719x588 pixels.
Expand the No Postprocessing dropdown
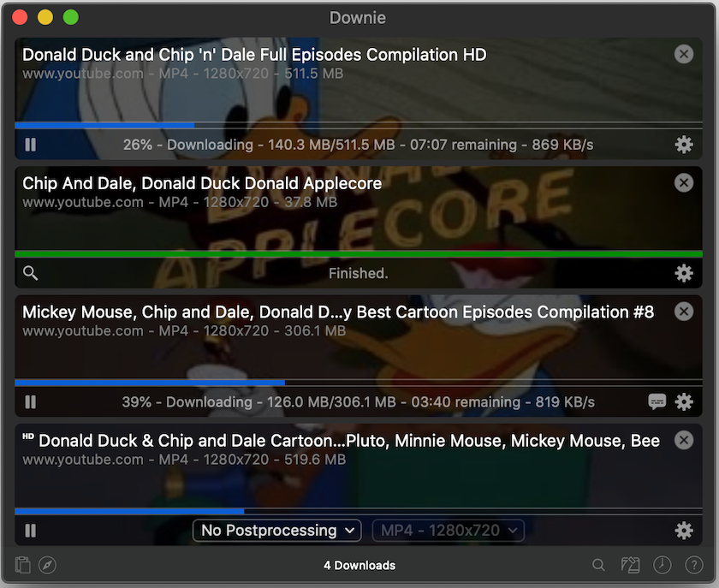(x=277, y=530)
